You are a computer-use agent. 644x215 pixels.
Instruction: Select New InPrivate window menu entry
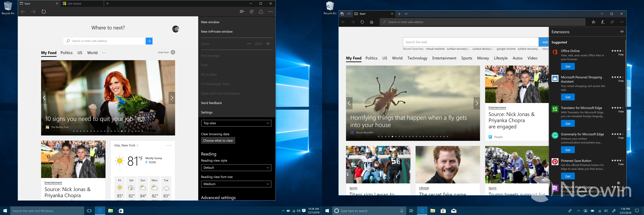217,31
